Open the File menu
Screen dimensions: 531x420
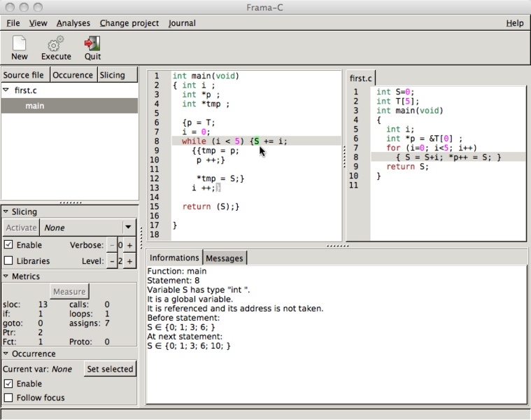pos(13,23)
